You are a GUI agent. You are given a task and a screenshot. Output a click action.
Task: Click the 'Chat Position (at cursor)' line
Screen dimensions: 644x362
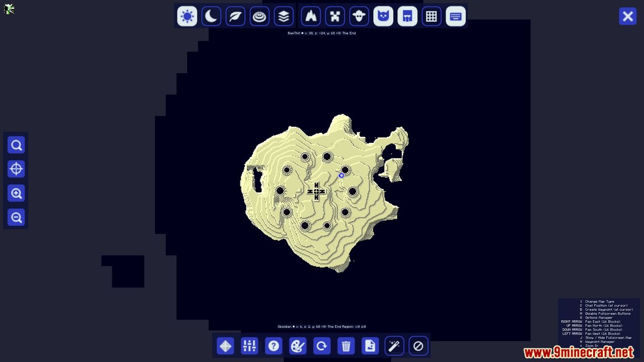tap(606, 306)
